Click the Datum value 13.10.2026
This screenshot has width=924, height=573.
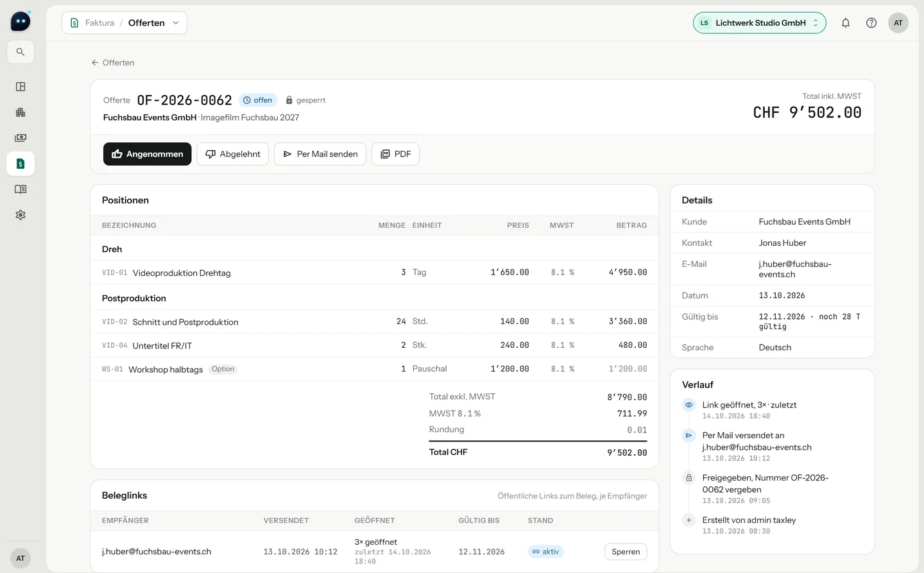pyautogui.click(x=782, y=296)
